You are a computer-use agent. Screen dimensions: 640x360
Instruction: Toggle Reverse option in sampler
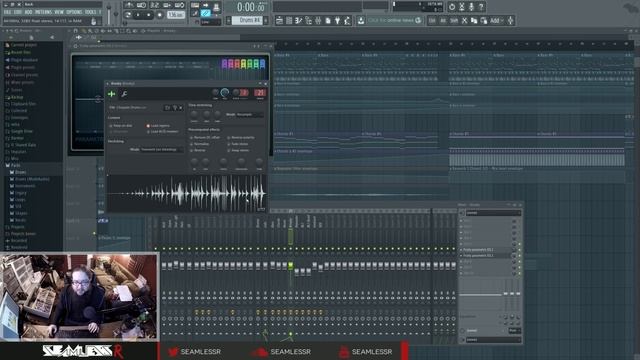(x=198, y=150)
